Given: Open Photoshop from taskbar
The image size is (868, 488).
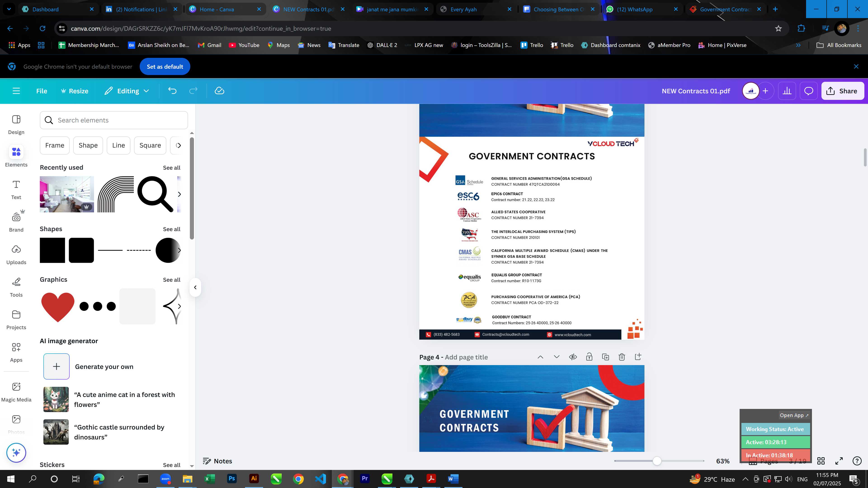Looking at the screenshot, I should point(232,479).
